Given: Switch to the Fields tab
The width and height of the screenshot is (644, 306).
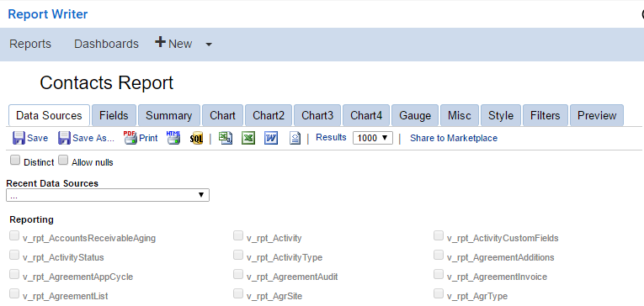Looking at the screenshot, I should coord(114,115).
